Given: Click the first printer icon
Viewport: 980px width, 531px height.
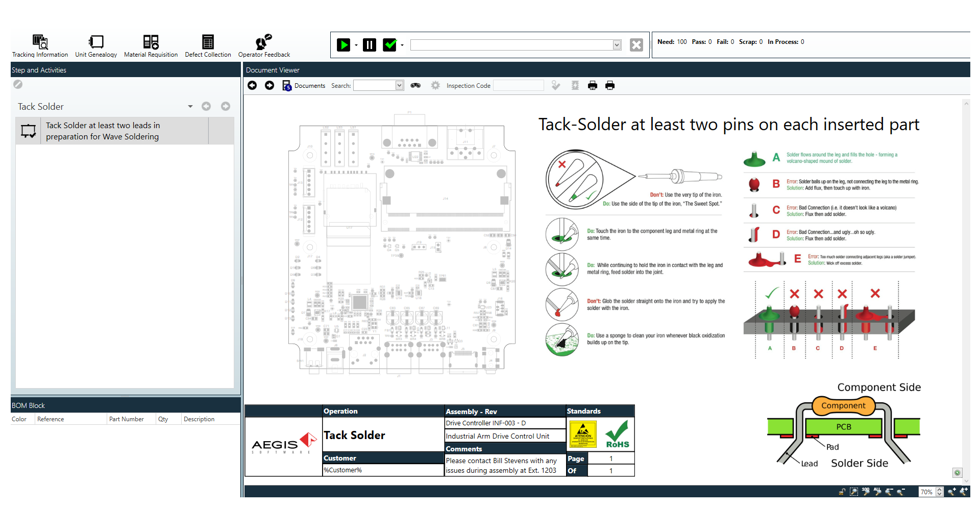Looking at the screenshot, I should point(593,85).
